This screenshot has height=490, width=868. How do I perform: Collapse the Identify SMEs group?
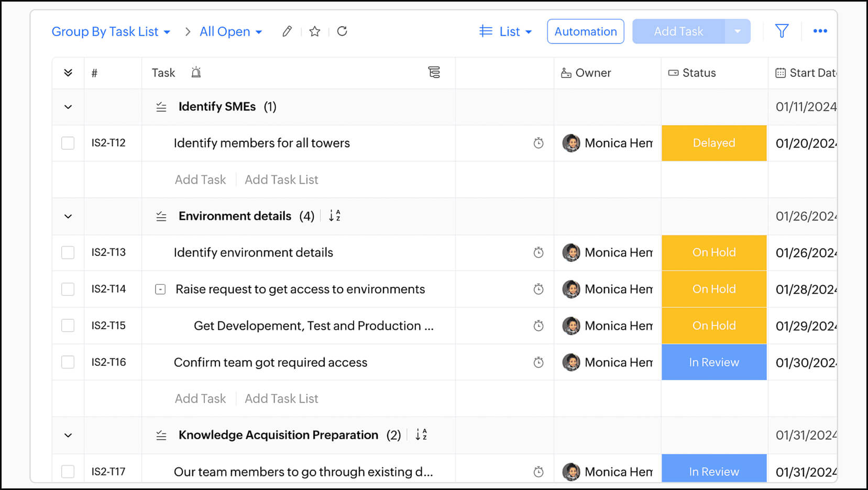(68, 106)
